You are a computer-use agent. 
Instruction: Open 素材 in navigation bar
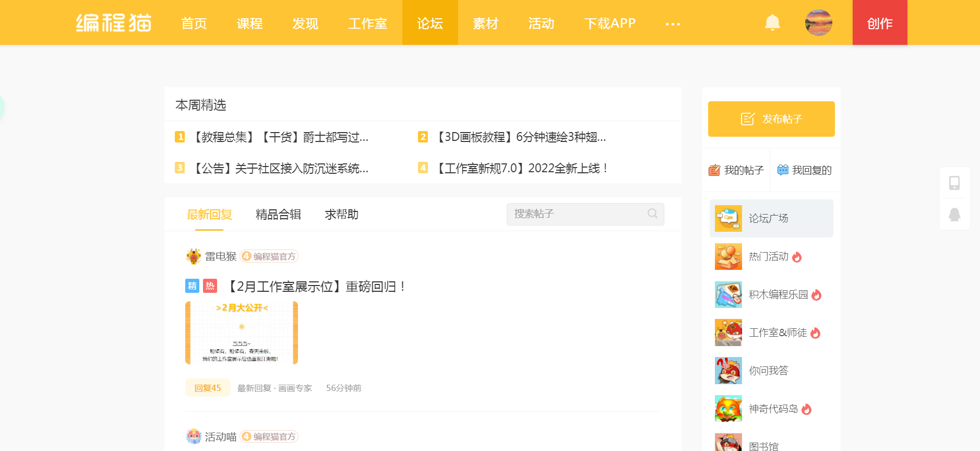coord(486,23)
